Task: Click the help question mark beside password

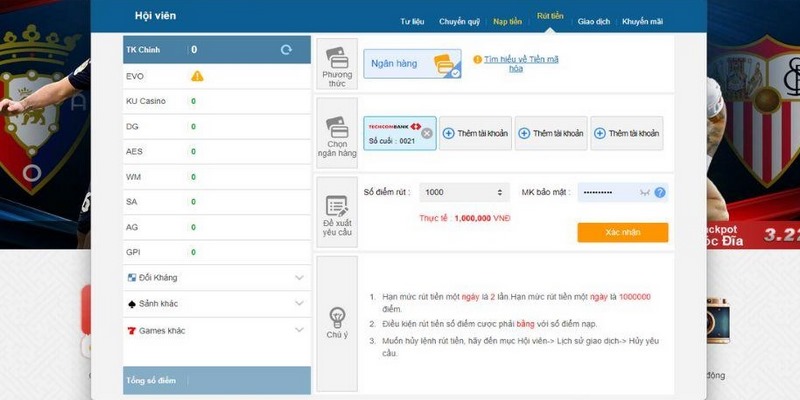Action: (660, 192)
